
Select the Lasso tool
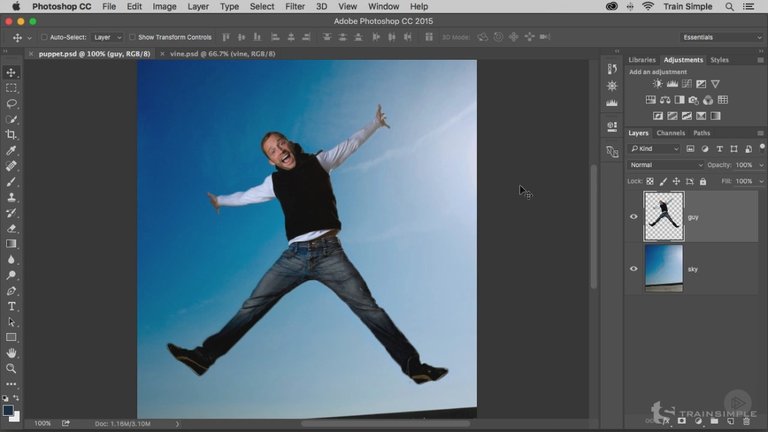coord(12,104)
